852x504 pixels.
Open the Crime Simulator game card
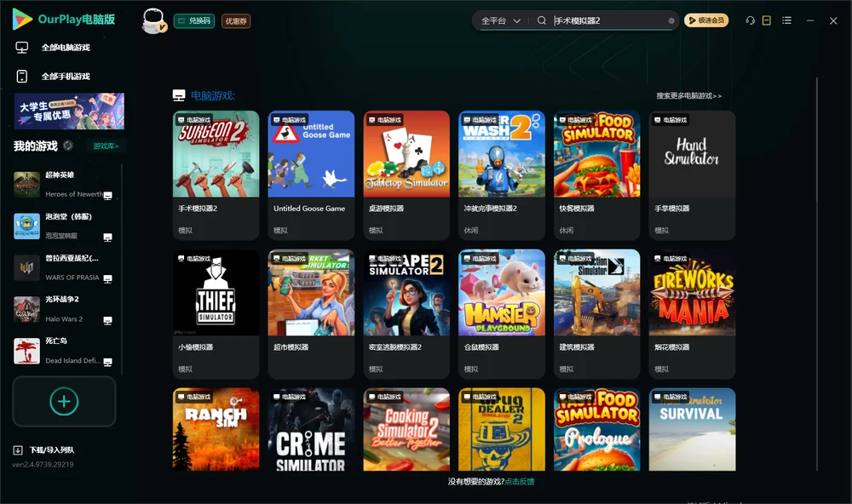coord(311,429)
